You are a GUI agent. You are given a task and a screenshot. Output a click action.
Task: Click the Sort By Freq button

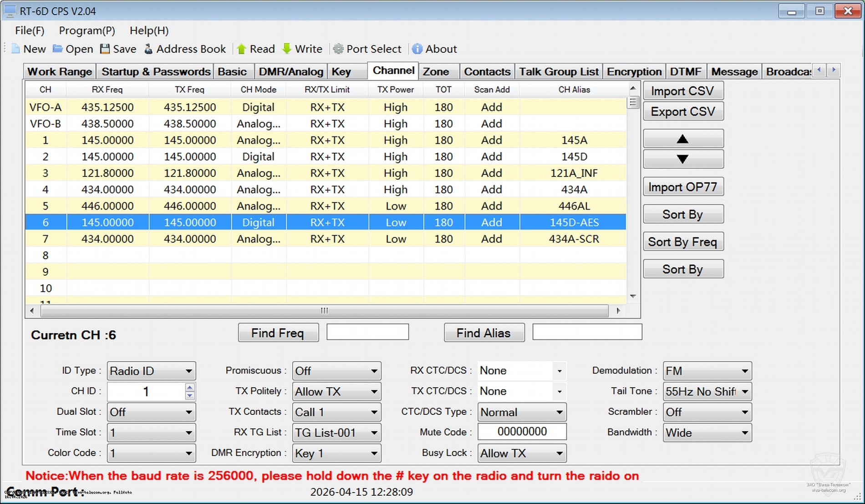pyautogui.click(x=683, y=242)
